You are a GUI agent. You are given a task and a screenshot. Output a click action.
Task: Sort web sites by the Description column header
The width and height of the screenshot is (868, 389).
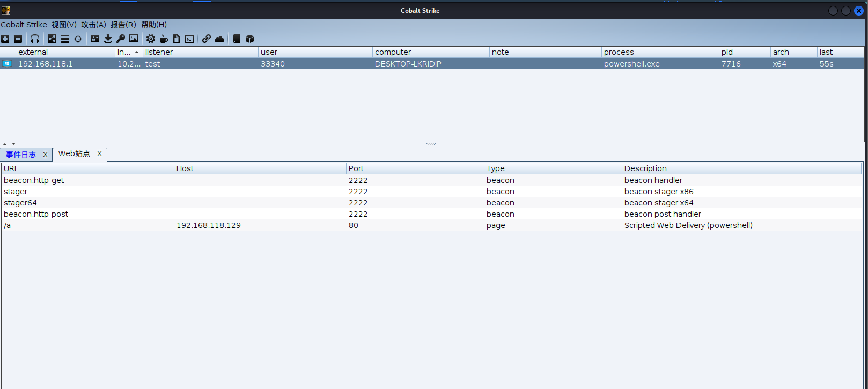742,168
